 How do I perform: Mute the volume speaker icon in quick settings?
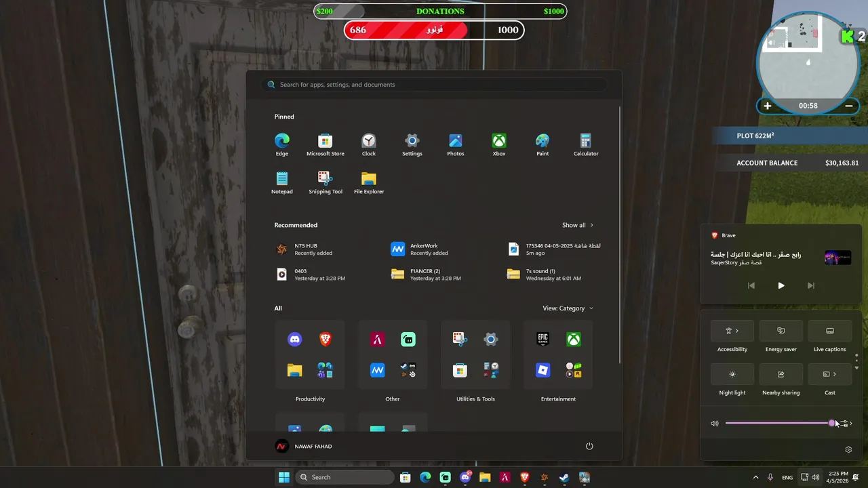click(x=715, y=424)
